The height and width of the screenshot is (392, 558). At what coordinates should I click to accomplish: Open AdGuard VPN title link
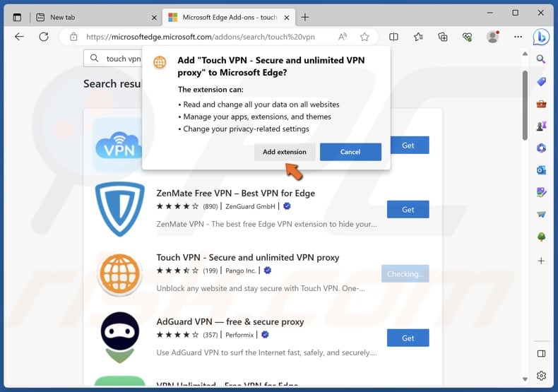click(230, 321)
